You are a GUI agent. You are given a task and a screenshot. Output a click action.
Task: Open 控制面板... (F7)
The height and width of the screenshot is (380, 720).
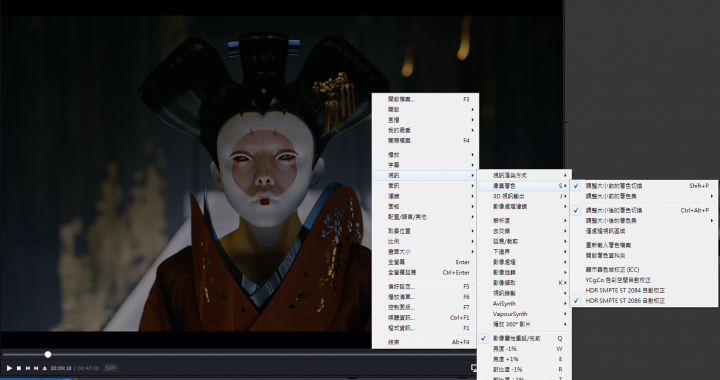click(x=425, y=307)
